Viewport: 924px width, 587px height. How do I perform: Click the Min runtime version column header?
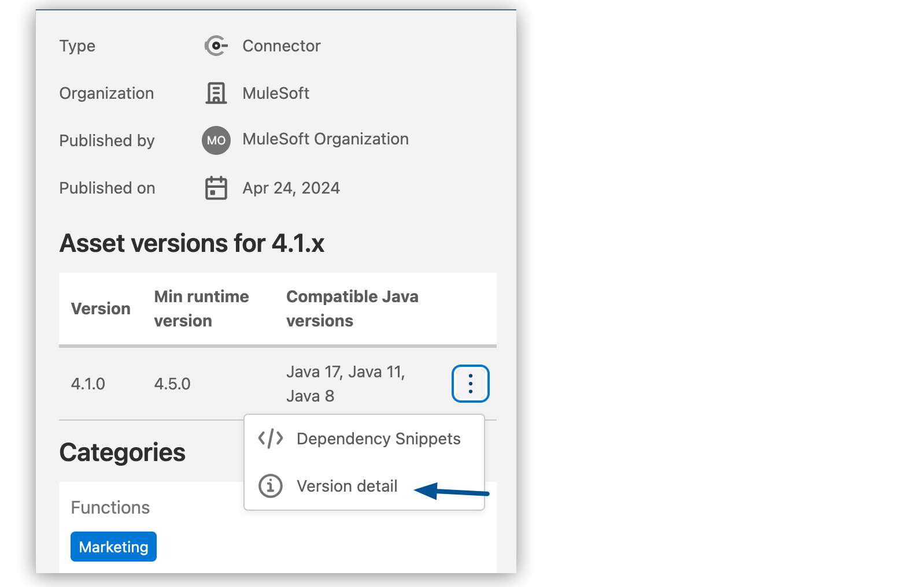201,309
